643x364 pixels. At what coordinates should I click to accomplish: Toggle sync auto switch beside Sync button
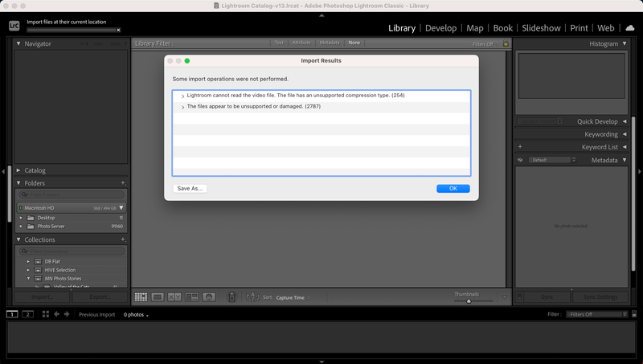click(519, 297)
